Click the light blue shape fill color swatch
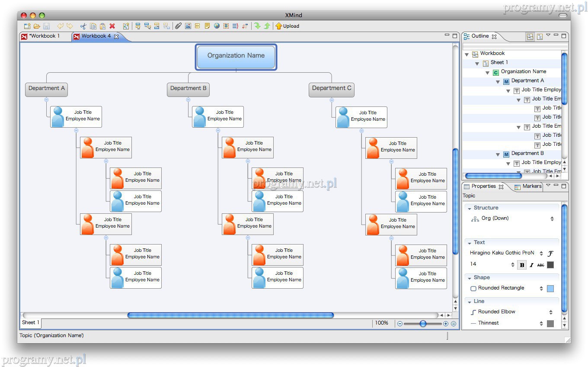The image size is (588, 367). [x=550, y=289]
